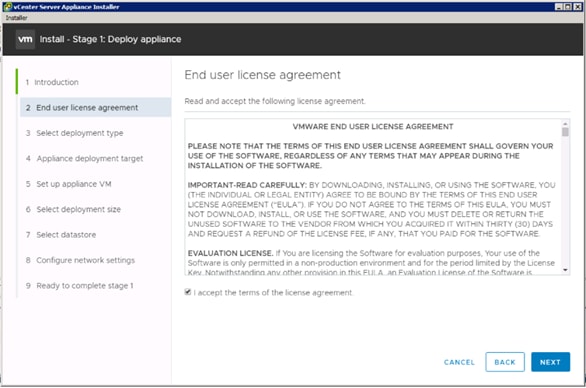Click 'Install - Stage 1: Deploy appliance' header
586x388 pixels.
coord(110,39)
